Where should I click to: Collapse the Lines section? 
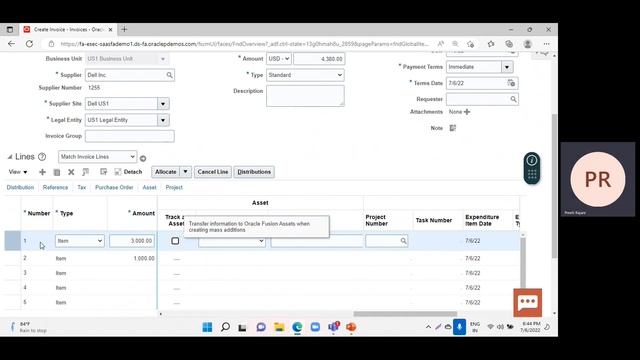pyautogui.click(x=10, y=157)
